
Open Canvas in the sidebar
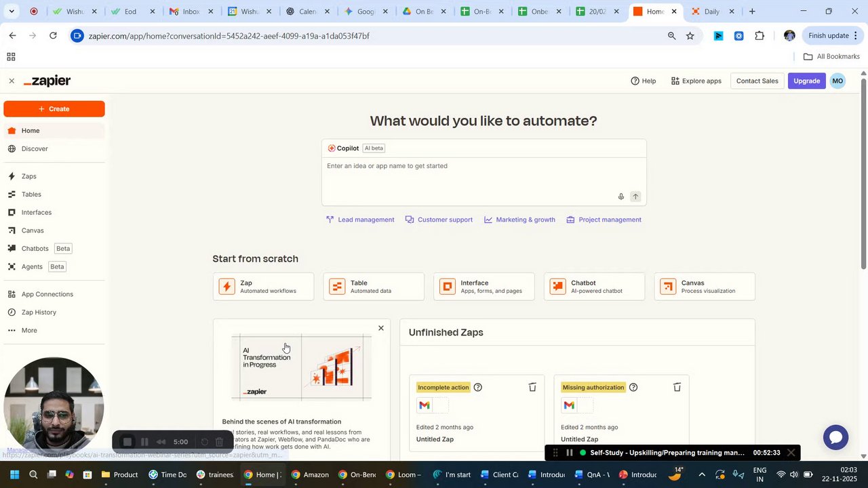click(54, 230)
